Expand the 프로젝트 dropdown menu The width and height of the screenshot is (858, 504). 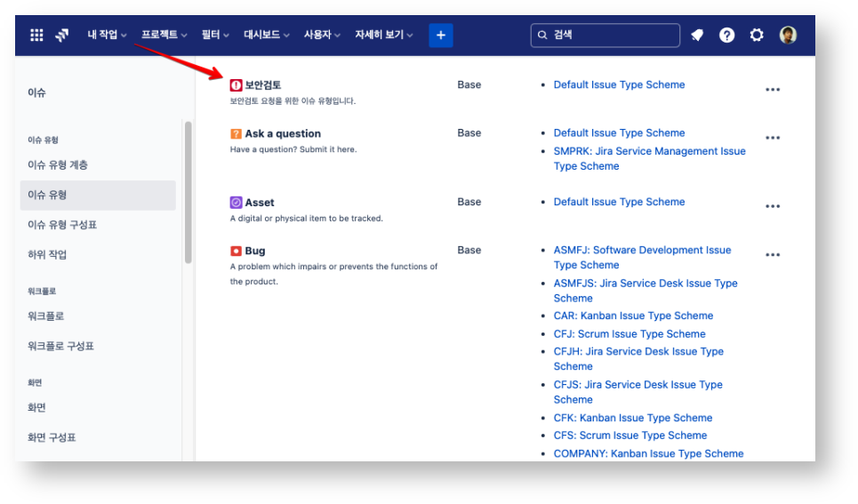[x=164, y=36]
